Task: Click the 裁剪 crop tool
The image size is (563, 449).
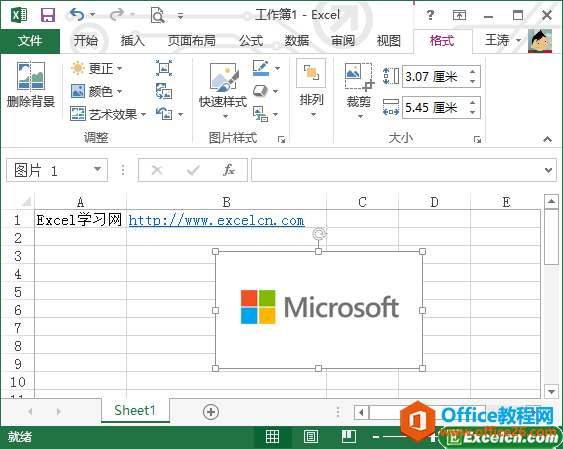Action: 359,90
